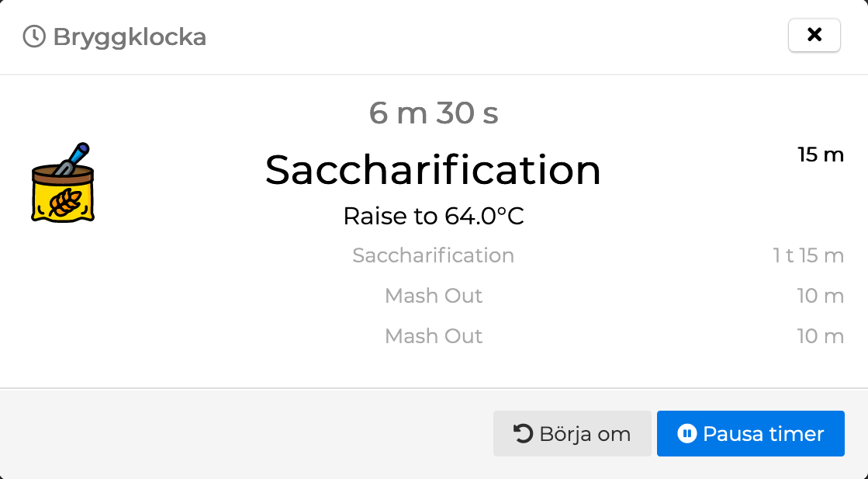
Task: Click the clock icon beside Bryggklocka
Action: [x=34, y=36]
